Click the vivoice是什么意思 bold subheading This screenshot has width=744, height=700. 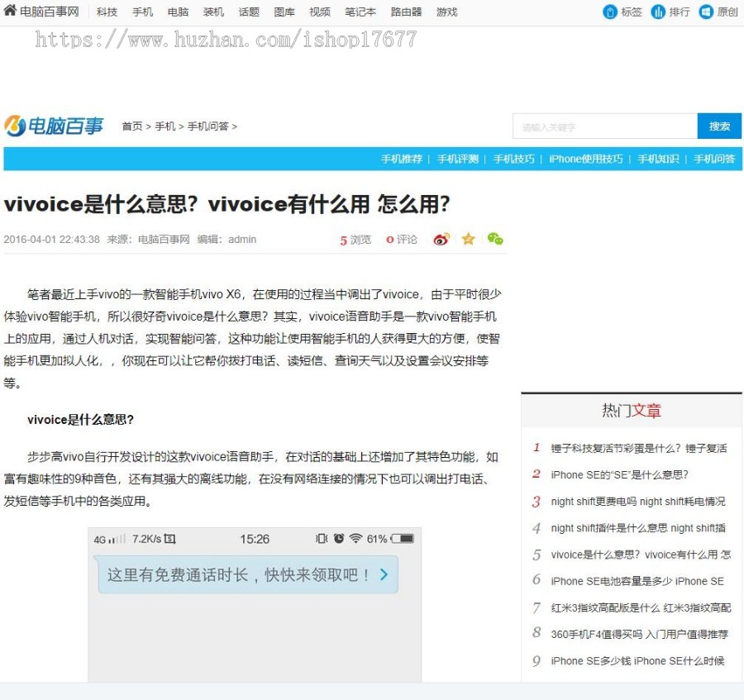81,420
